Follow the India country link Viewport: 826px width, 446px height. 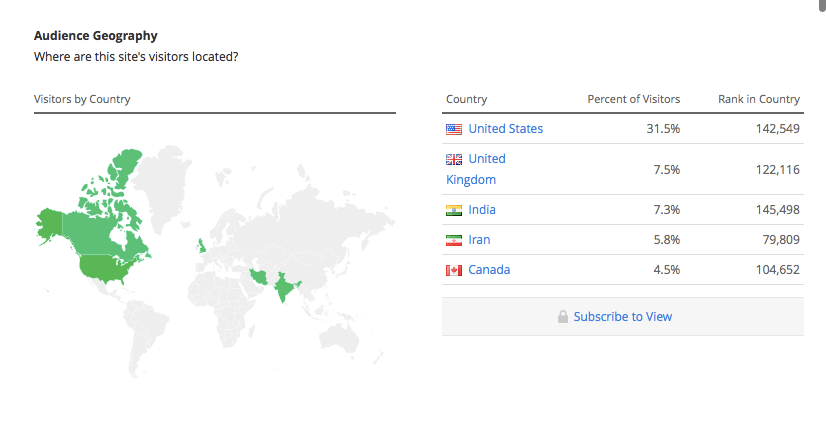482,210
